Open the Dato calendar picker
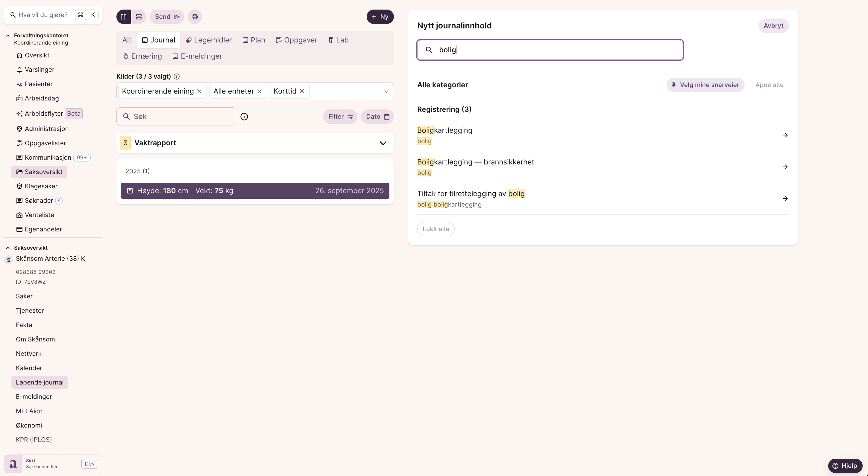The image size is (868, 476). click(x=377, y=117)
